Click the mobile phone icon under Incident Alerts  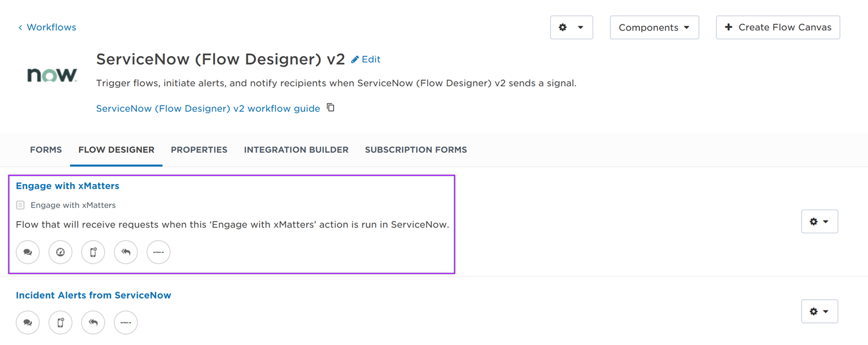point(60,322)
